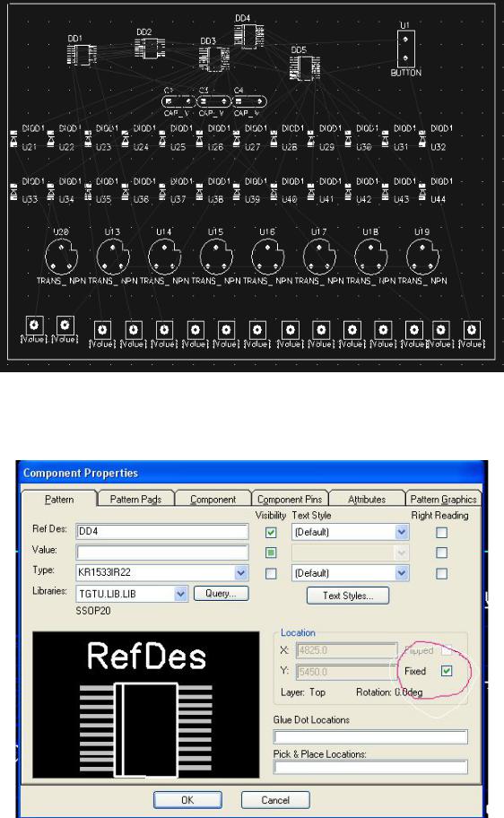Image resolution: width=504 pixels, height=818 pixels.
Task: Switch to the Pattern tab
Action: click(x=59, y=500)
